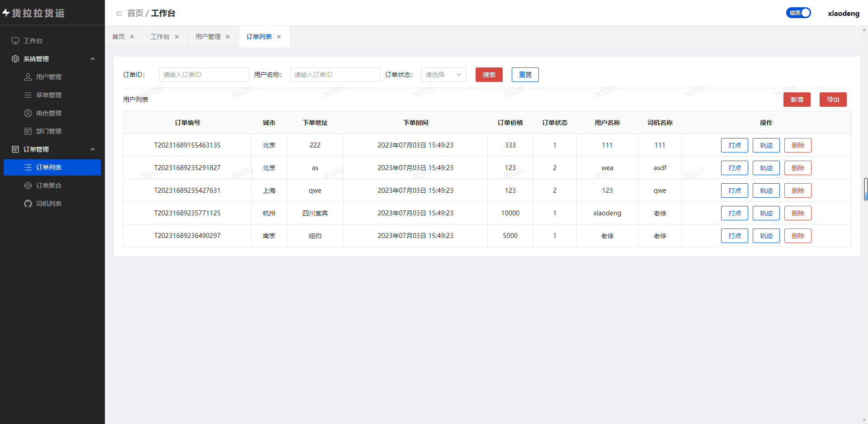This screenshot has width=868, height=424.
Task: Click the gear icon for 系统管理
Action: [x=15, y=59]
